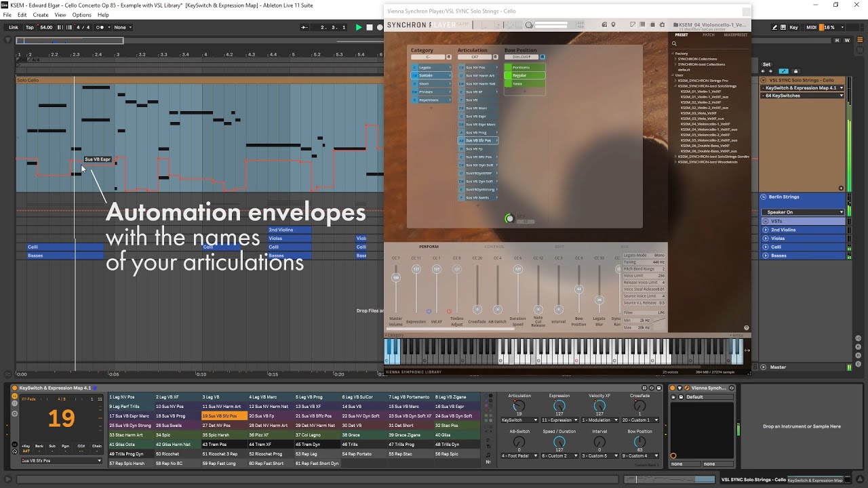Toggle Vienna Synchron device activator
868x488 pixels.
coord(673,388)
